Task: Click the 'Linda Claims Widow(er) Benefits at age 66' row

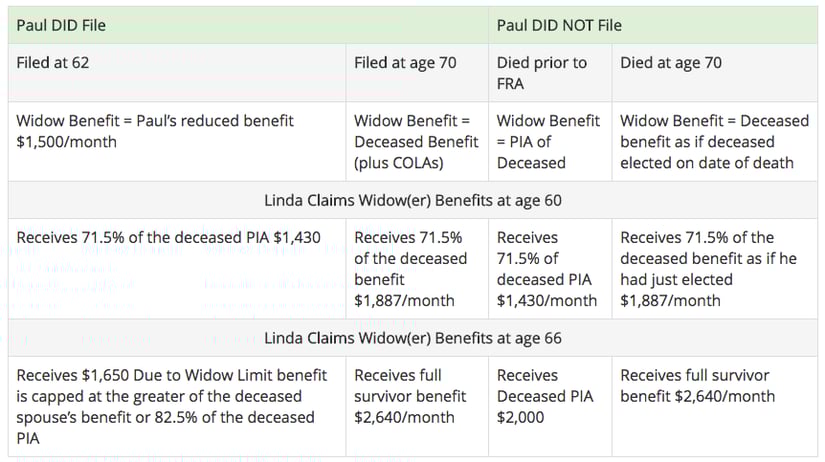Action: coord(412,338)
